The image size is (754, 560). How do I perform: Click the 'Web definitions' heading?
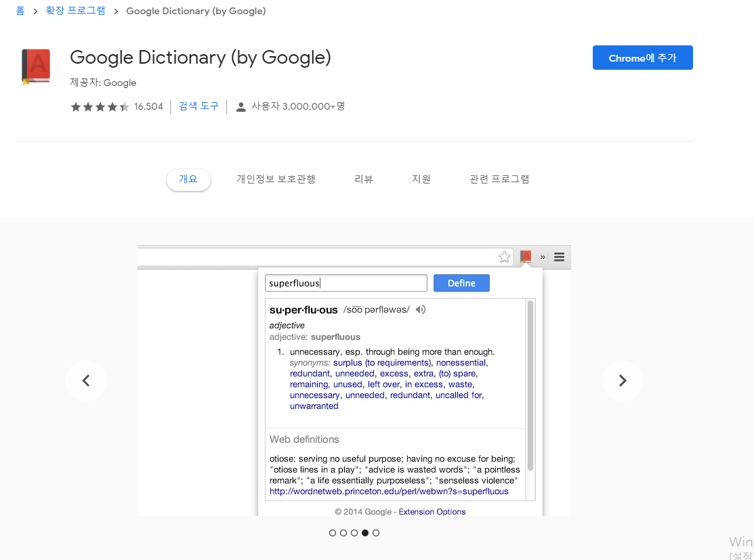tap(304, 439)
